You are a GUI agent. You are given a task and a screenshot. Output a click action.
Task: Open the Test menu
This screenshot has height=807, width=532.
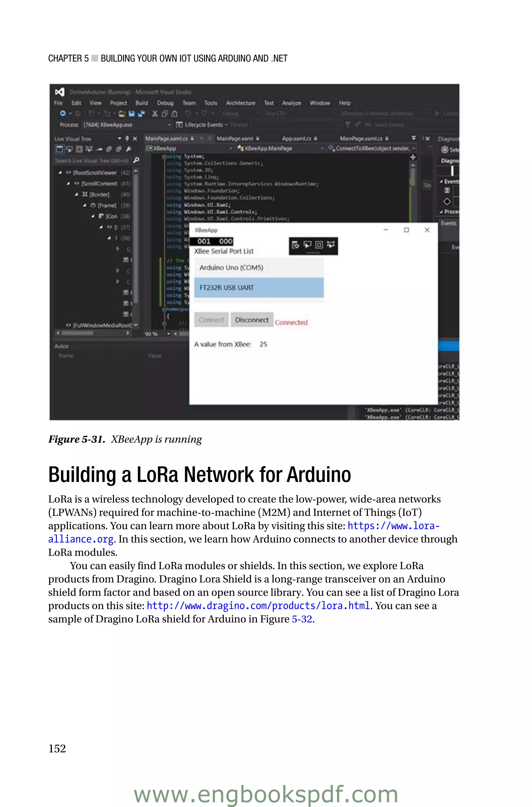269,103
